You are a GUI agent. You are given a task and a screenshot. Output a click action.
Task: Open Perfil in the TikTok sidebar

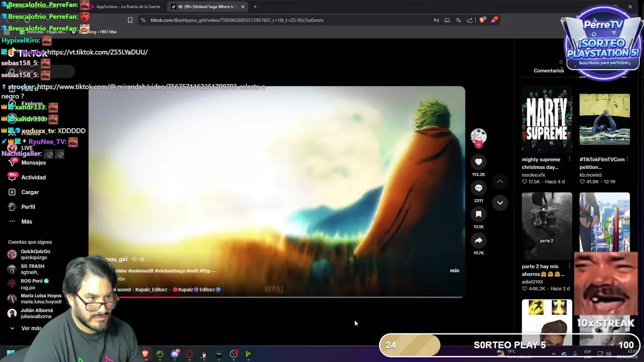click(28, 207)
